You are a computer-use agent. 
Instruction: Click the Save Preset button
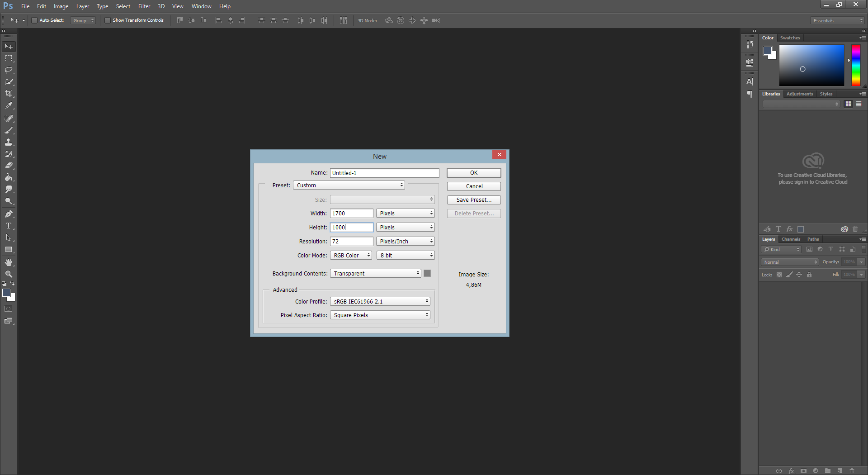473,199
